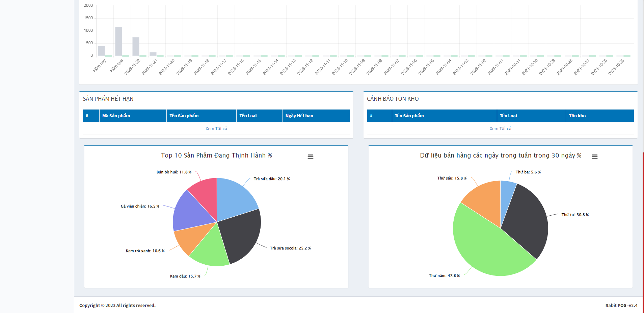Click the Trà sữa dâu: 20.1 % label
The height and width of the screenshot is (313, 644).
point(272,179)
